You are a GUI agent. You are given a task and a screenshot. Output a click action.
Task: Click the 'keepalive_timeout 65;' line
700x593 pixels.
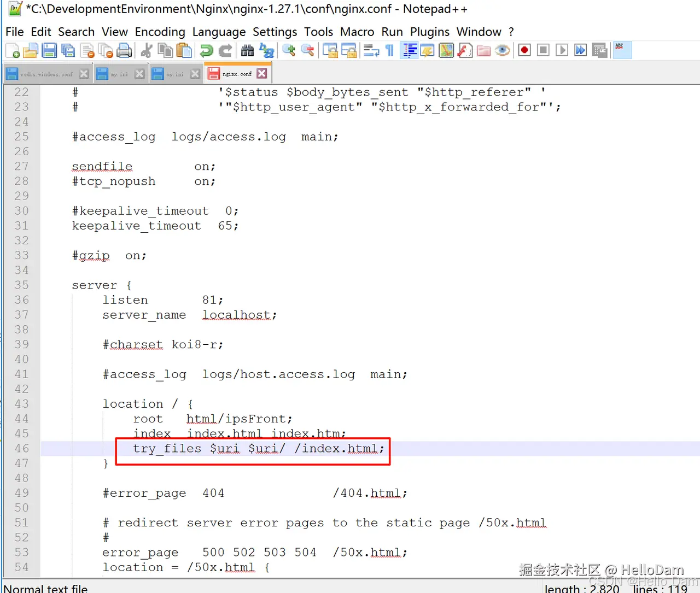click(x=155, y=226)
